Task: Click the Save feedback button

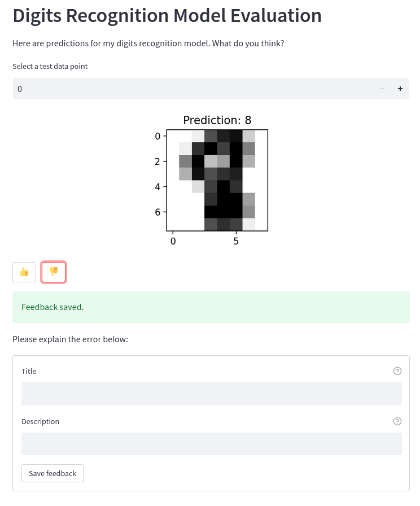Action: tap(52, 473)
